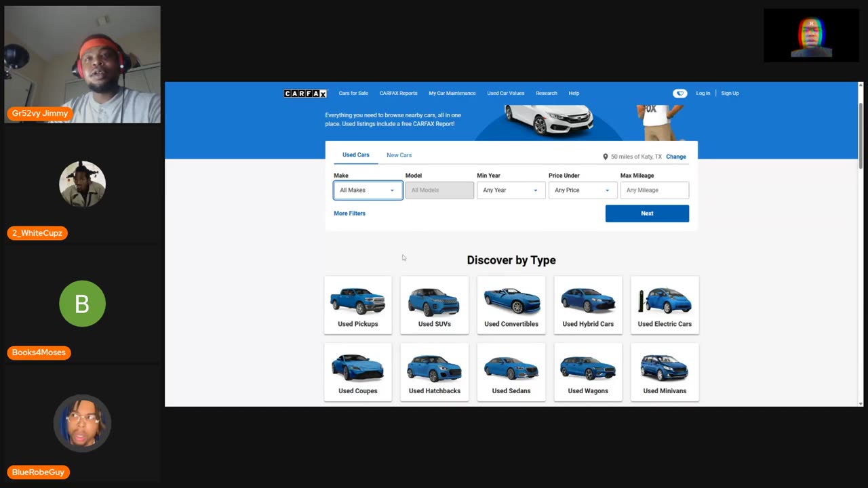
Task: Click the Used Minivans label
Action: pos(665,391)
